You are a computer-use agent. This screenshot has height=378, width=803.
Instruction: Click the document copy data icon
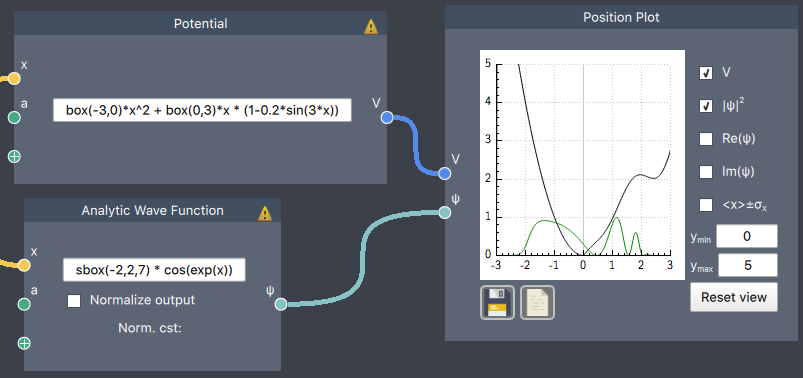pos(537,303)
